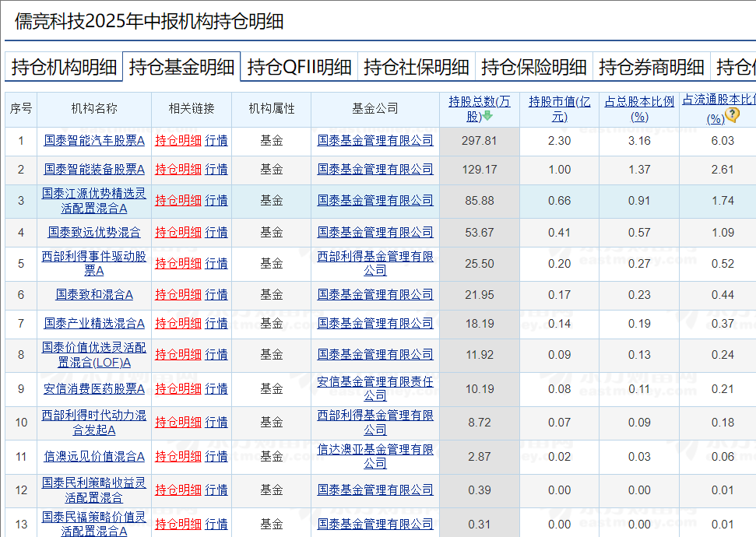
Task: Click 持仓明细 for 安信消费医药股票A
Action: (x=178, y=389)
